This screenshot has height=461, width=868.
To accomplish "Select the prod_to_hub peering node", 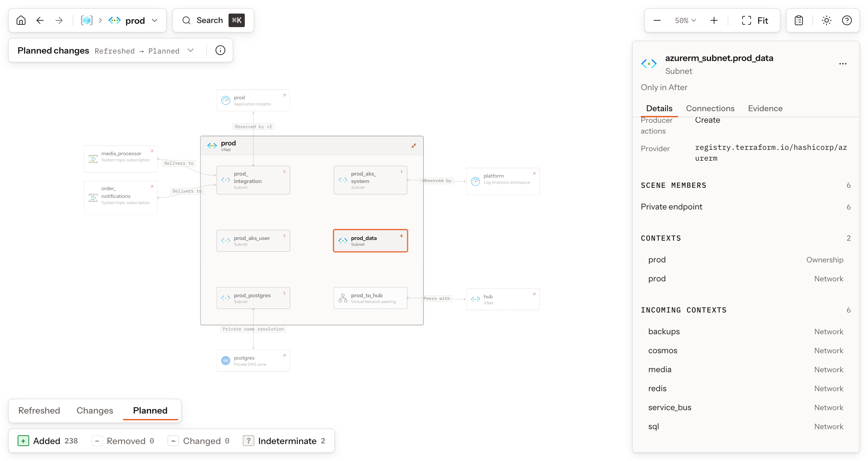I will 370,298.
